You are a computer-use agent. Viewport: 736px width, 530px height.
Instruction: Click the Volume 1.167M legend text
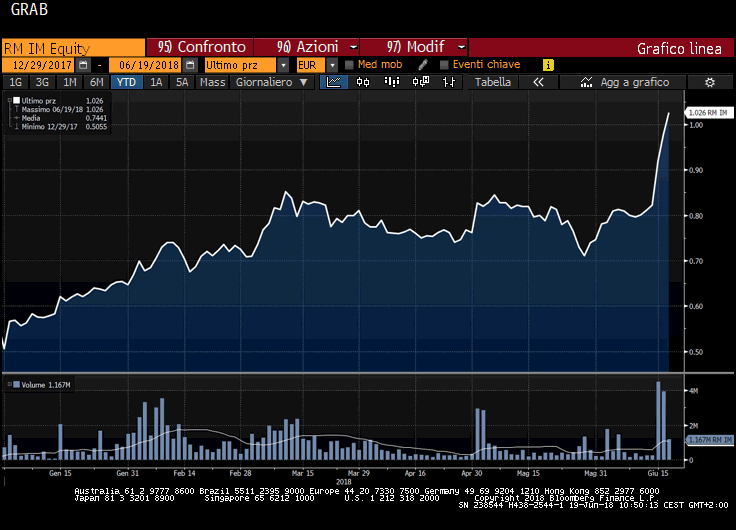(x=46, y=385)
